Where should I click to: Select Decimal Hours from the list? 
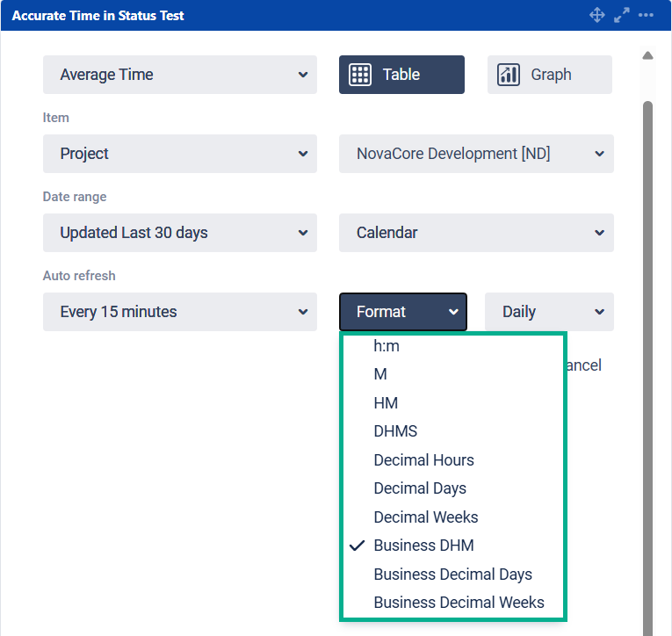coord(423,460)
